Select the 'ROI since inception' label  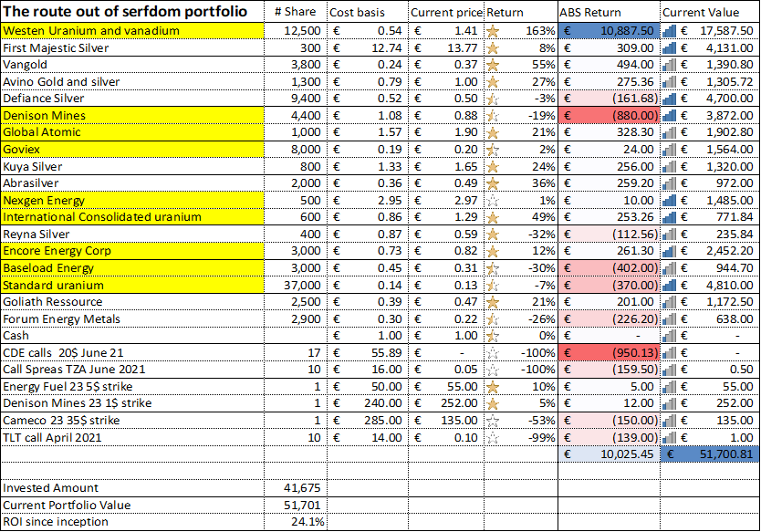click(x=56, y=522)
